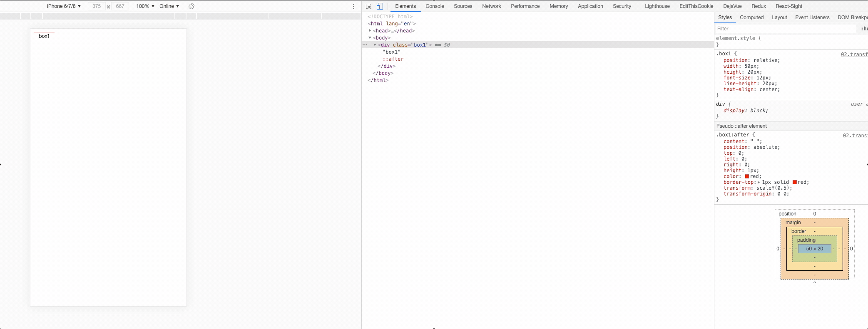Click the red swatch of color property
The height and width of the screenshot is (329, 868).
click(747, 176)
